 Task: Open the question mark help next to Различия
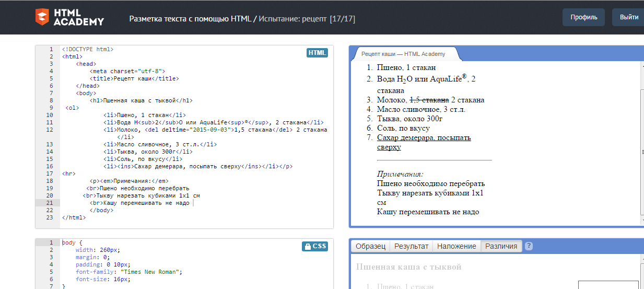pyautogui.click(x=529, y=246)
